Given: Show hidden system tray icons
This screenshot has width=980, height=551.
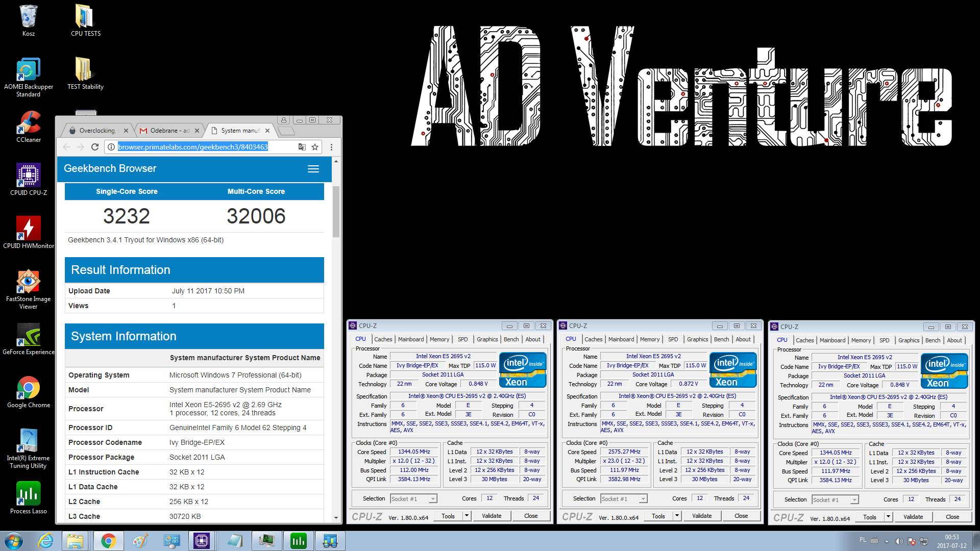Looking at the screenshot, I should [x=887, y=541].
